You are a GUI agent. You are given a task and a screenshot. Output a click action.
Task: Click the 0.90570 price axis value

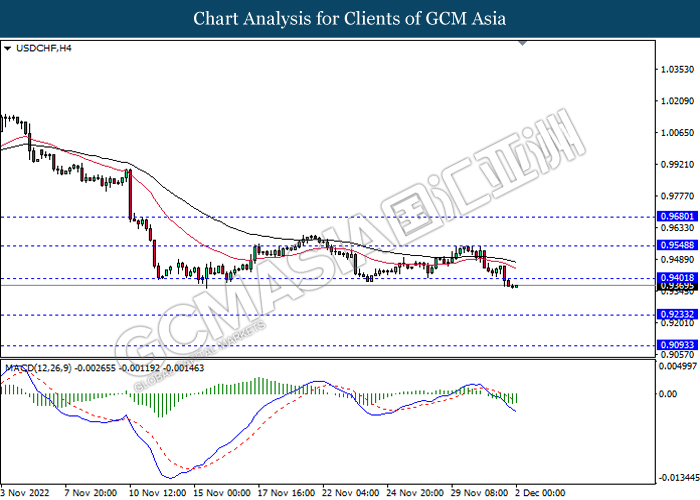click(678, 354)
